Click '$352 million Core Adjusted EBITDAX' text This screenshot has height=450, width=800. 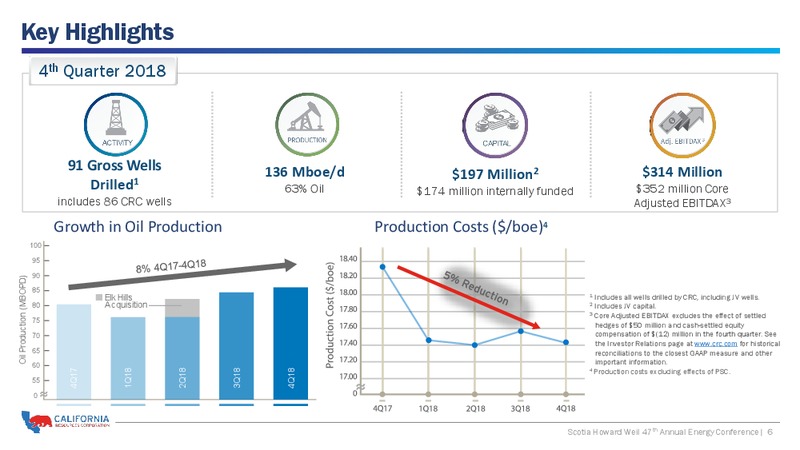click(x=682, y=196)
